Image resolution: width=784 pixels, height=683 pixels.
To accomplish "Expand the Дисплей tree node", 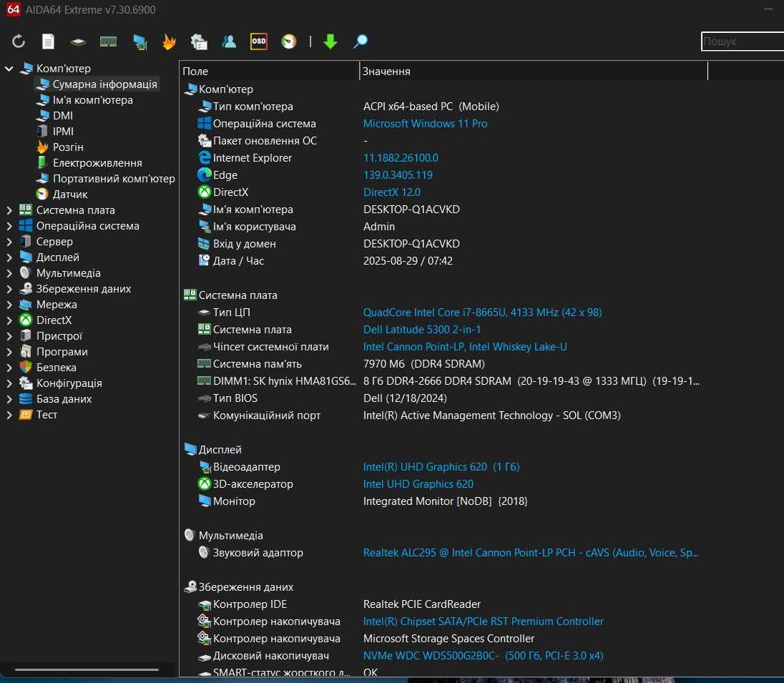I will tap(9, 257).
